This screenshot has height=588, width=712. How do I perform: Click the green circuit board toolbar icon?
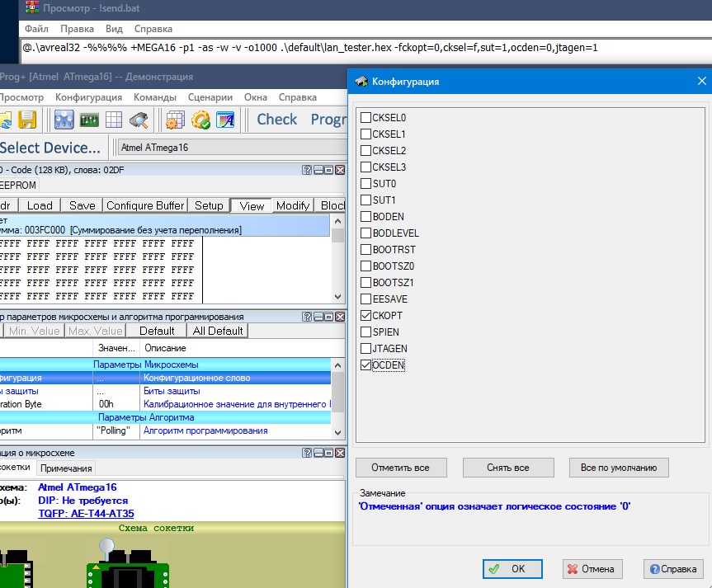pyautogui.click(x=89, y=120)
